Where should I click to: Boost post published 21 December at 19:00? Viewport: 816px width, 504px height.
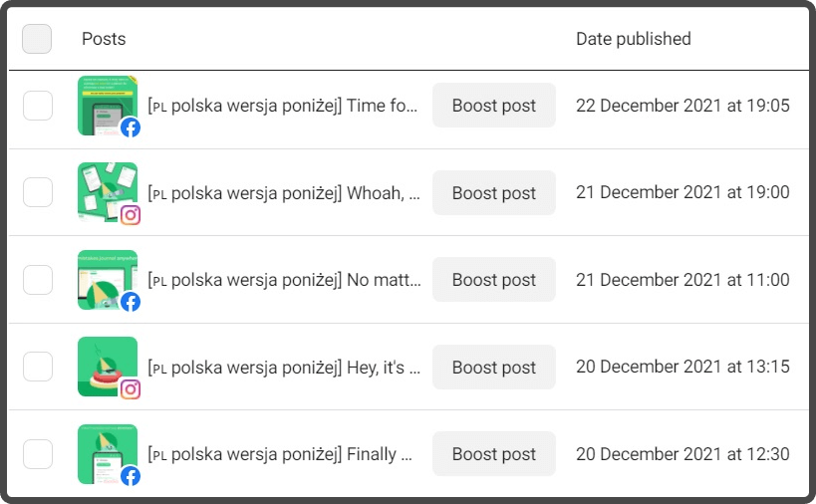pos(494,193)
